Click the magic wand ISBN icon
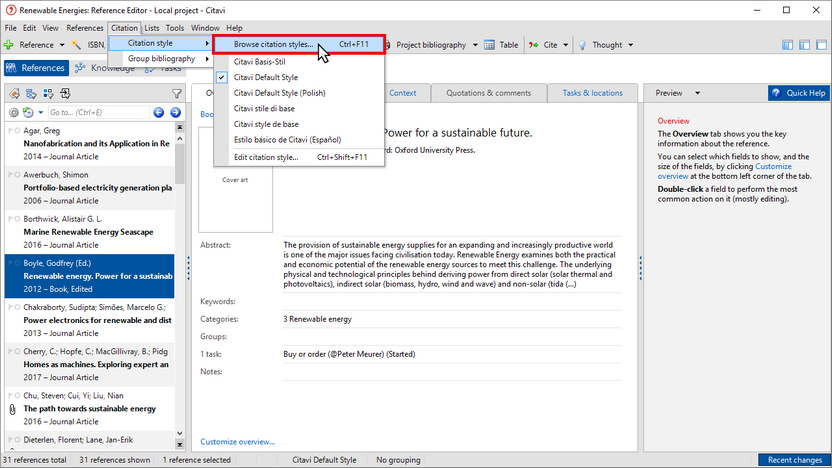Viewport: 832px width, 468px height. (76, 45)
